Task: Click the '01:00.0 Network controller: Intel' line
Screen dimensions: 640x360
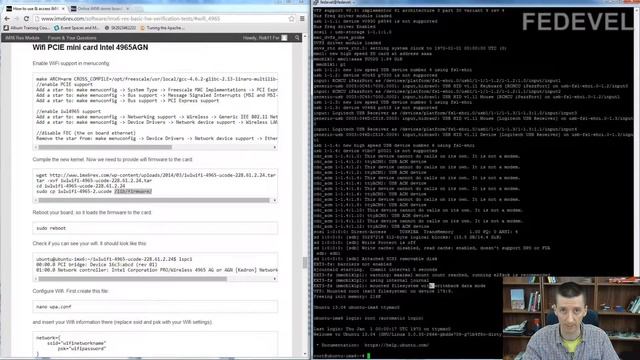Action: 157,270
